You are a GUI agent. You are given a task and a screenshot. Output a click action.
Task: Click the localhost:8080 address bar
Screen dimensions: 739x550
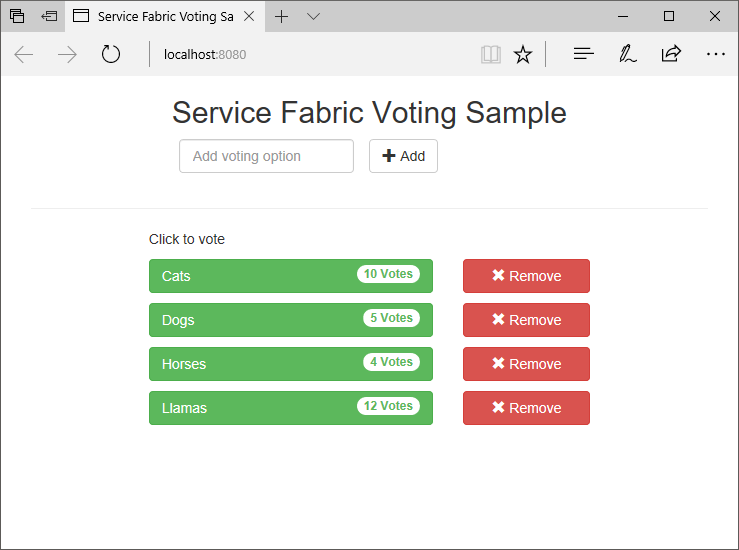tap(300, 54)
